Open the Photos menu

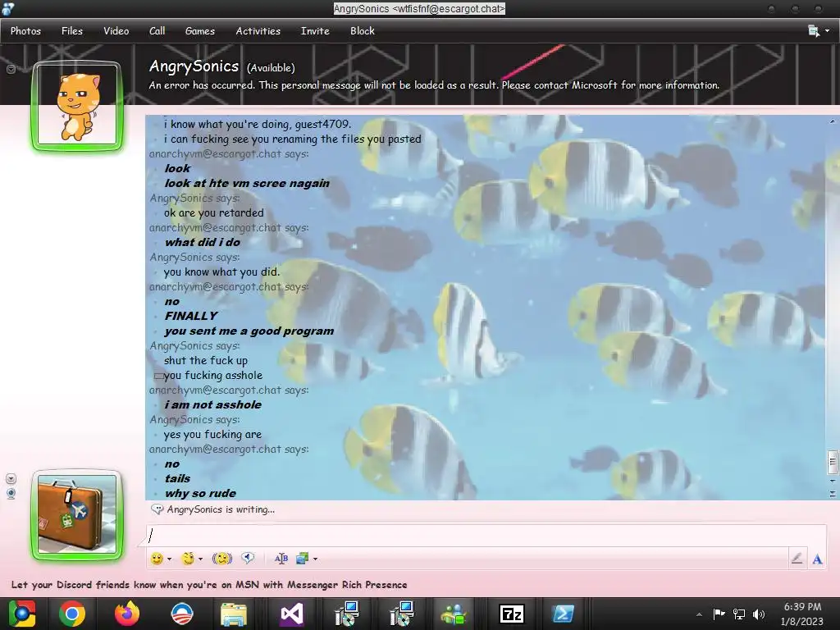coord(25,31)
